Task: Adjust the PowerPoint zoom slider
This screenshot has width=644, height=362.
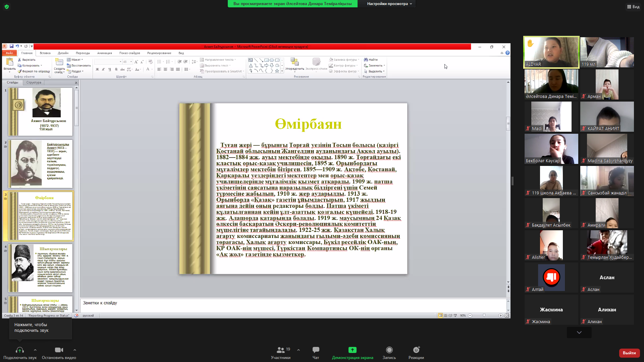Action: [484, 315]
